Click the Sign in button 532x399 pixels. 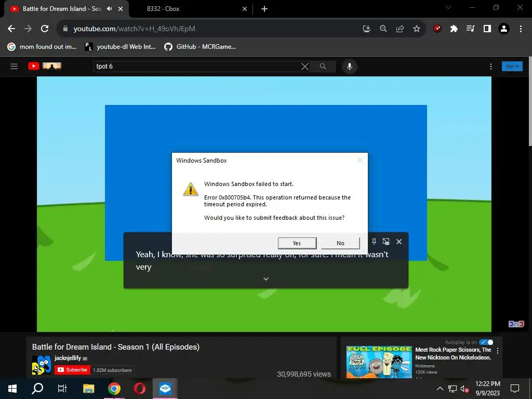(x=512, y=66)
